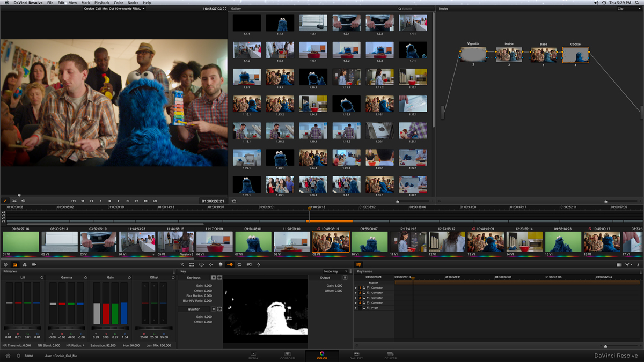Select the Primaries bars palette icon
The height and width of the screenshot is (362, 644).
pos(15,264)
